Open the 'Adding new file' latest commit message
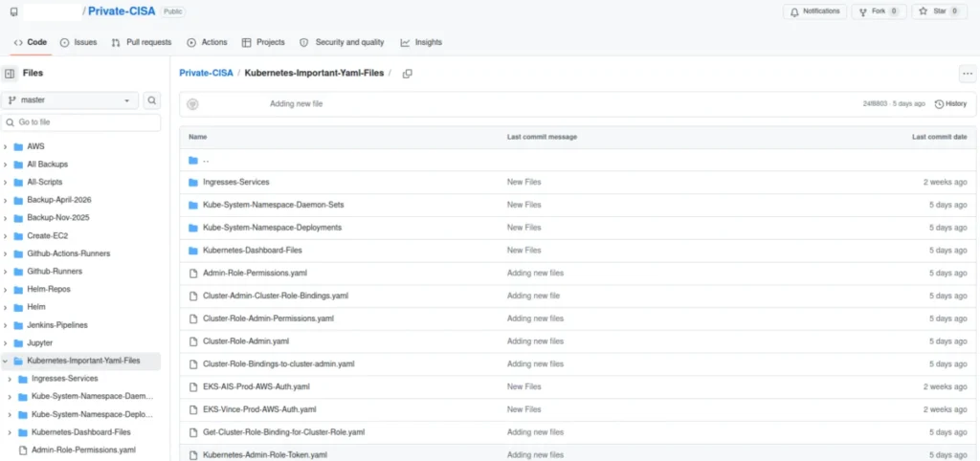The width and height of the screenshot is (980, 461). (x=297, y=103)
